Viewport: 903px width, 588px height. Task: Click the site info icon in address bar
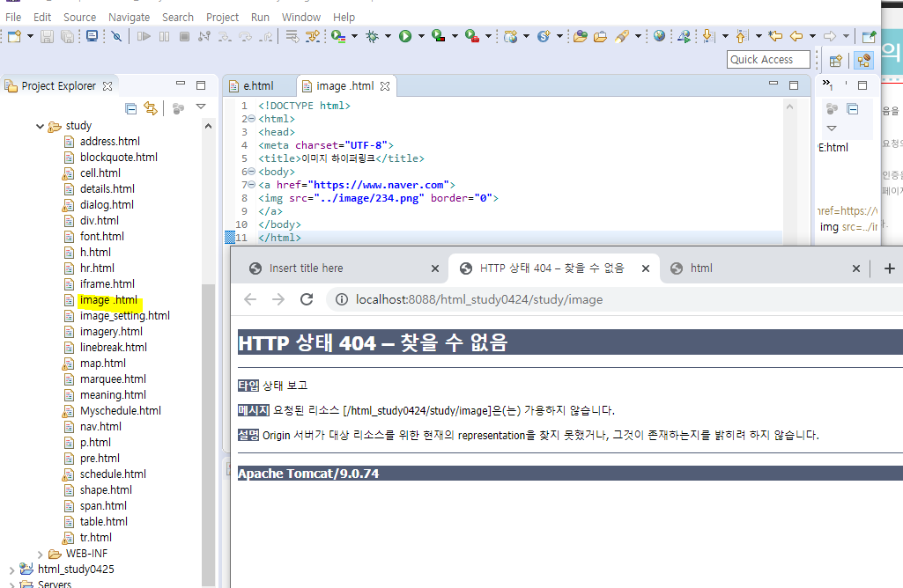point(342,300)
